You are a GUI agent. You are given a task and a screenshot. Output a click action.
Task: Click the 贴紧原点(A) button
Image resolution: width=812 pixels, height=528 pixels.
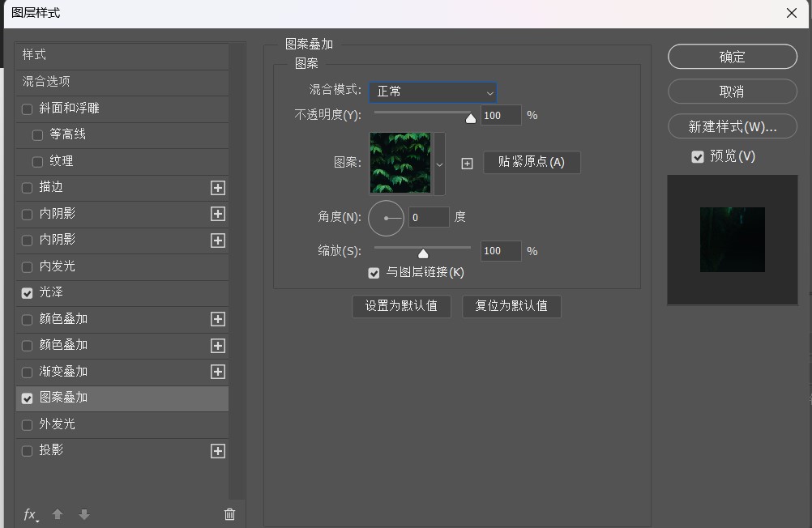click(532, 162)
